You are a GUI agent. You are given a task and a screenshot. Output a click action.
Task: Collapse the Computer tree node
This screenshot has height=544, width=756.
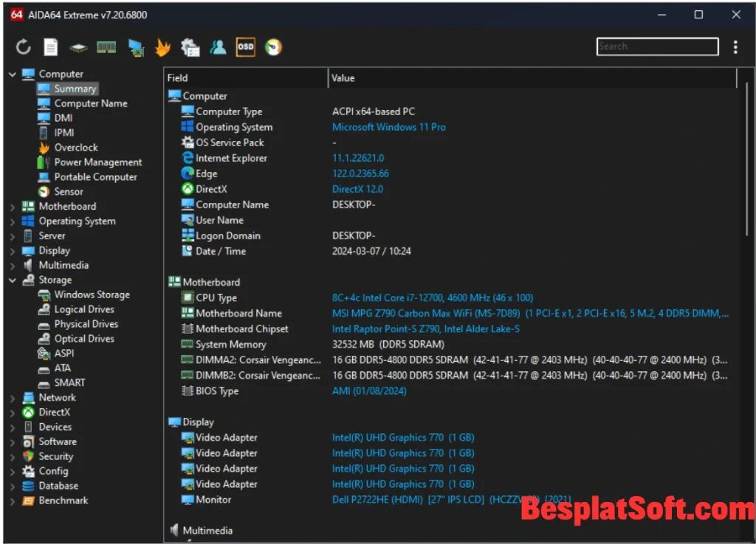point(13,74)
